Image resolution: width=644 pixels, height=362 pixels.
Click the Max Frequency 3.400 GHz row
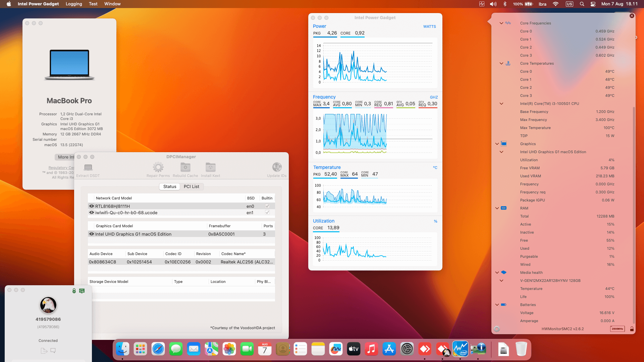pos(567,120)
